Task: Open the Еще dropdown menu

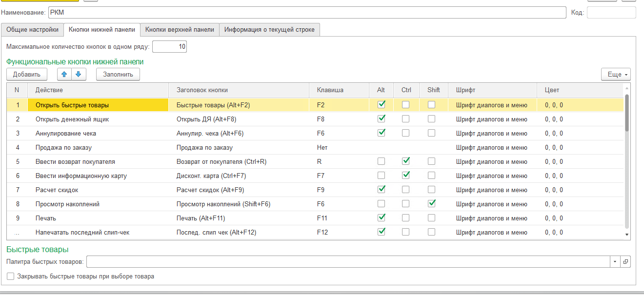Action: click(x=616, y=74)
